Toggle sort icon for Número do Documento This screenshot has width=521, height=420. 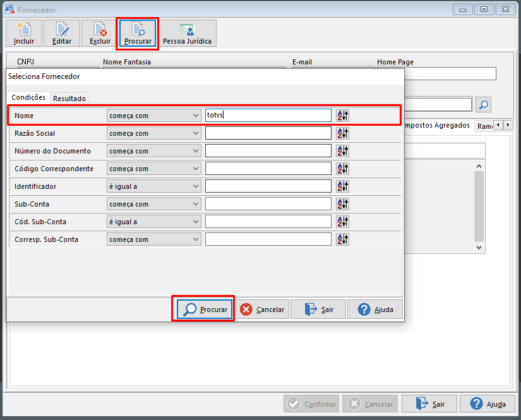coord(342,151)
